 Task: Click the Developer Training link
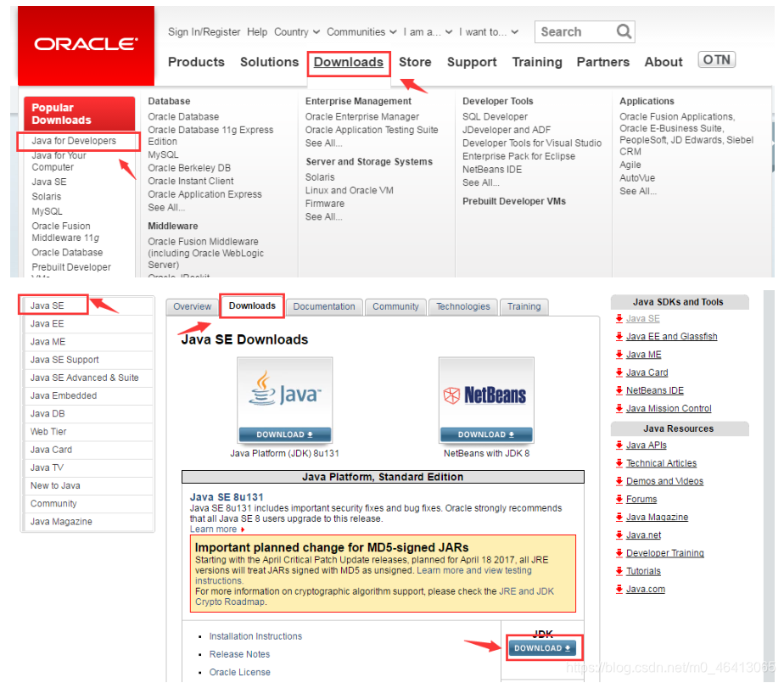[x=664, y=553]
